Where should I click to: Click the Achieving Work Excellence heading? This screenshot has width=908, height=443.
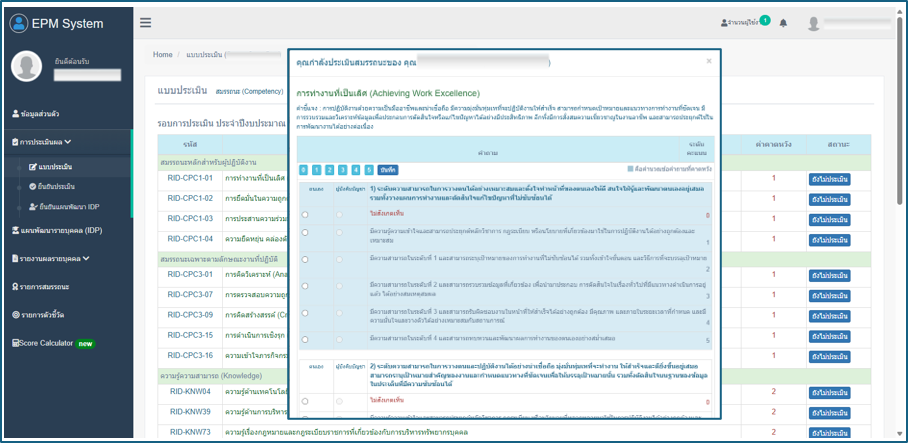(388, 93)
